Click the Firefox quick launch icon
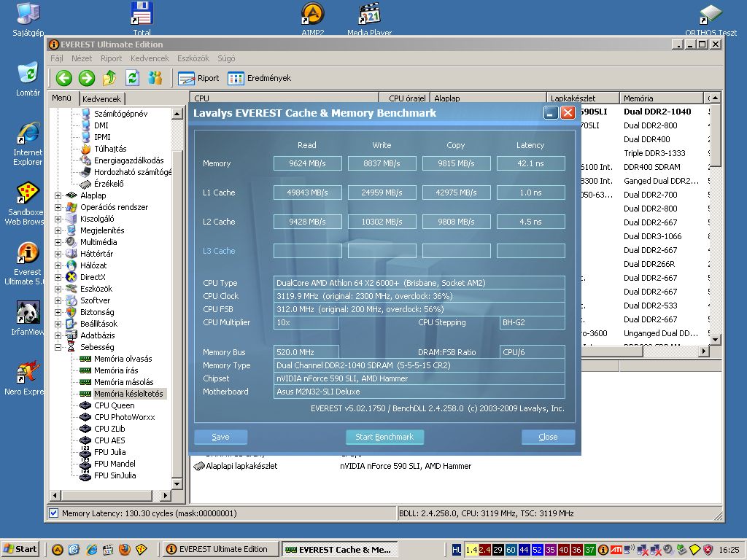 [x=125, y=549]
